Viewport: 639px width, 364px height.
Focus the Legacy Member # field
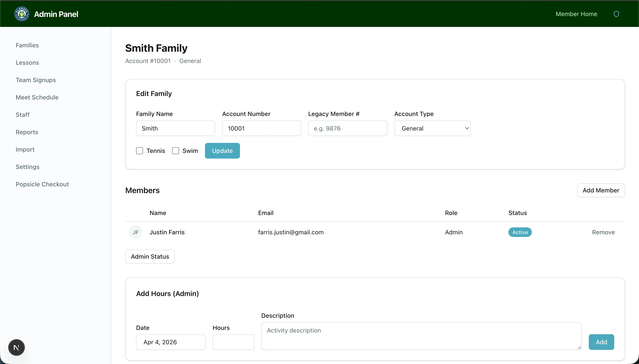click(x=348, y=128)
